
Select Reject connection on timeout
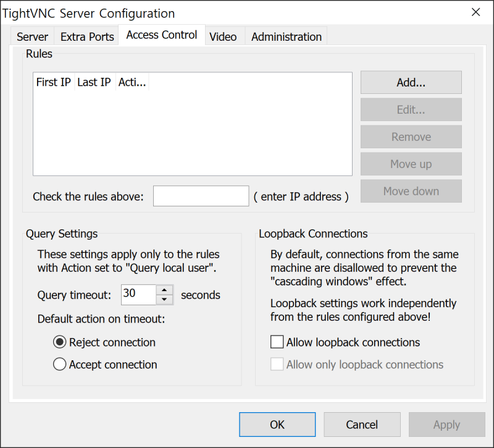pyautogui.click(x=59, y=342)
